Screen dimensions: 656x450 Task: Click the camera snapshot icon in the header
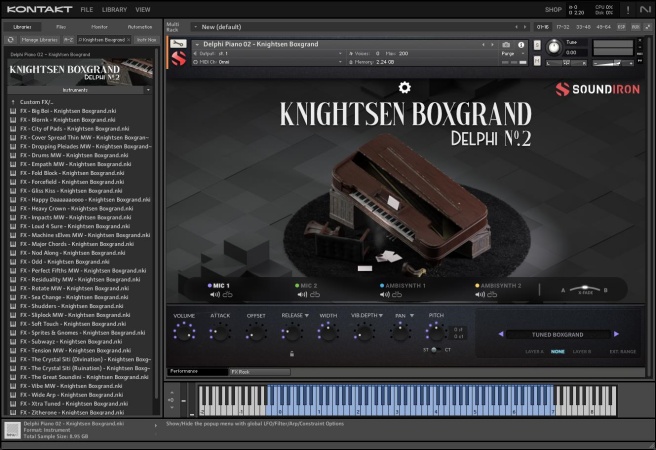(507, 45)
